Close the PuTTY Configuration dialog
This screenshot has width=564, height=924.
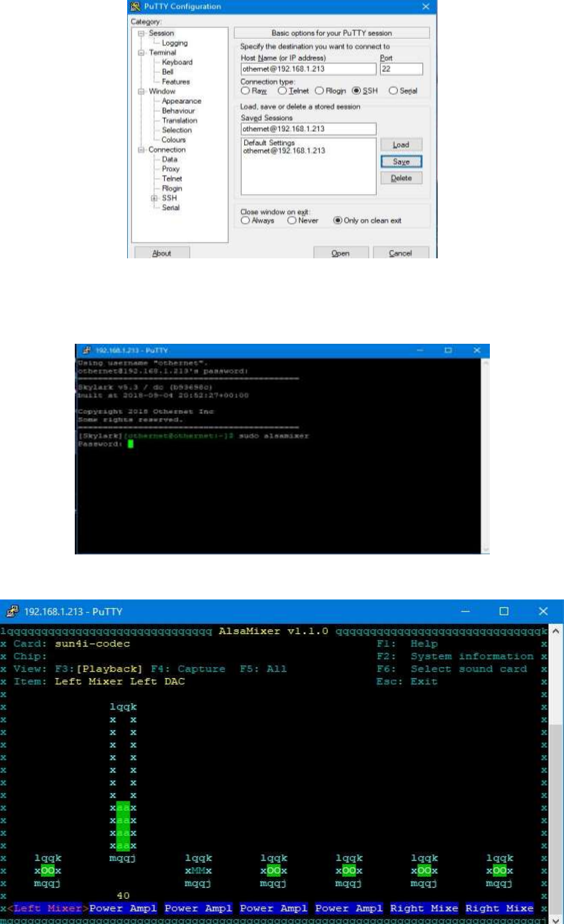tap(426, 6)
